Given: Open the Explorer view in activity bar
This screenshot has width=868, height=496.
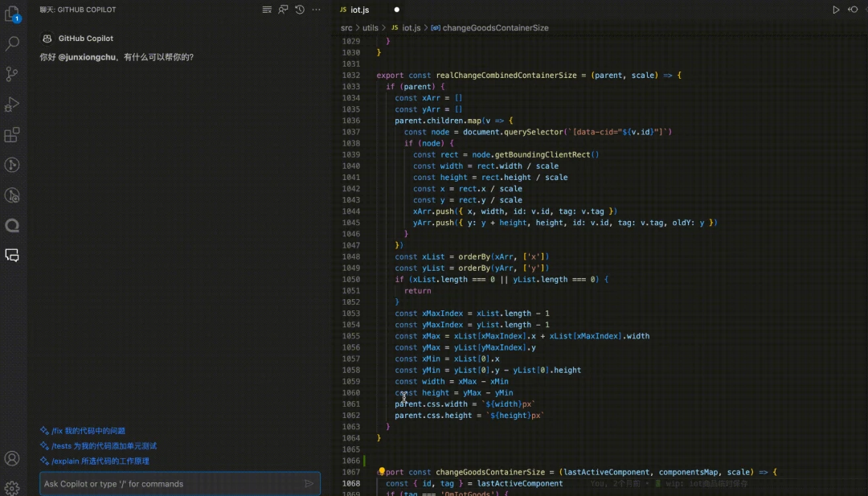Looking at the screenshot, I should [12, 14].
